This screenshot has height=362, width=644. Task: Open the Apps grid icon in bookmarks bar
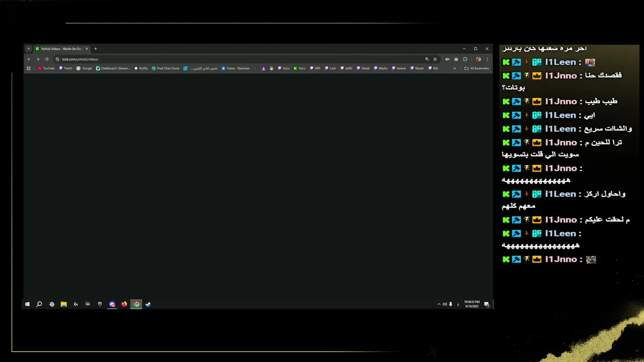29,68
